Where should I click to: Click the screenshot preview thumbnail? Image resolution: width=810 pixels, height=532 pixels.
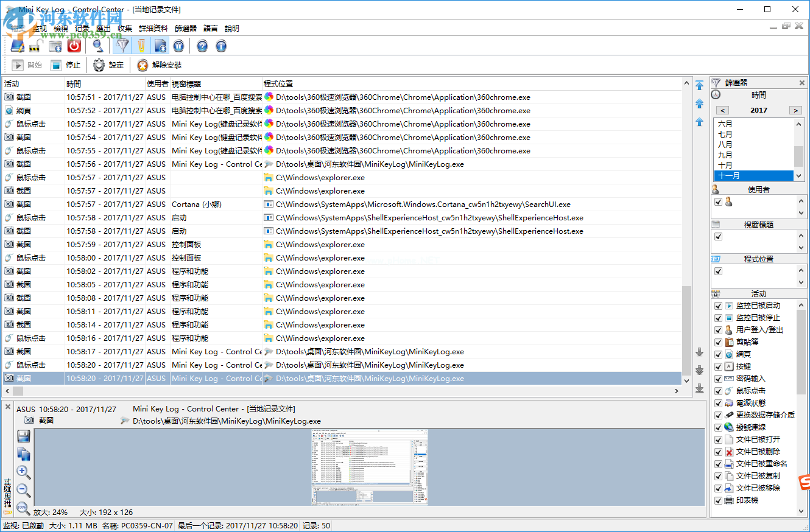(370, 467)
